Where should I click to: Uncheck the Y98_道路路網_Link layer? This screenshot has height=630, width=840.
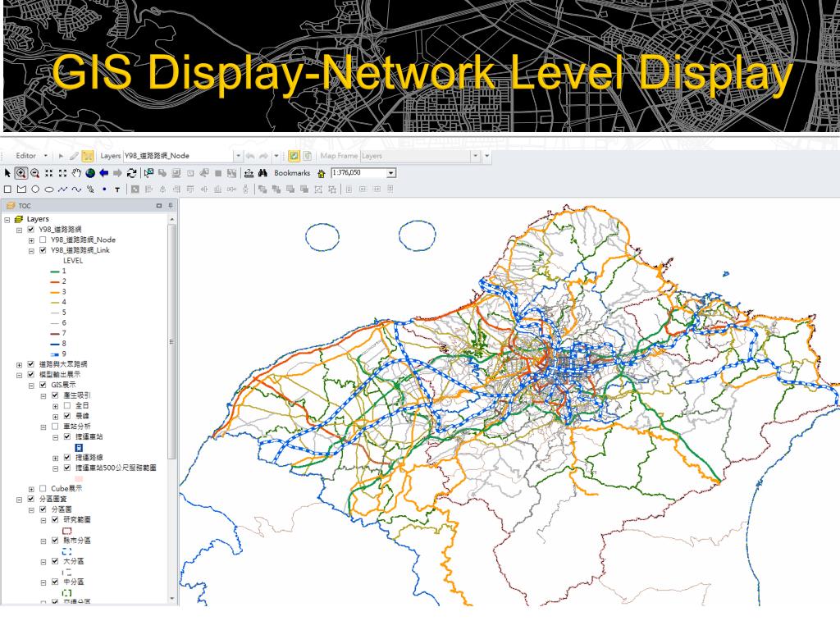[43, 250]
